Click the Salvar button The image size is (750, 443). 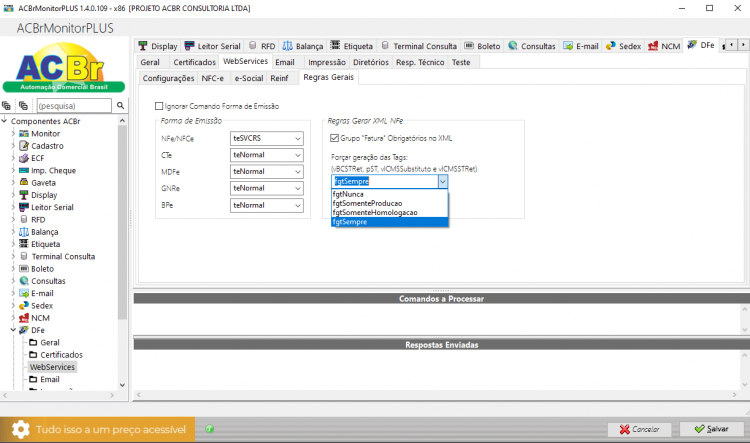click(x=711, y=429)
